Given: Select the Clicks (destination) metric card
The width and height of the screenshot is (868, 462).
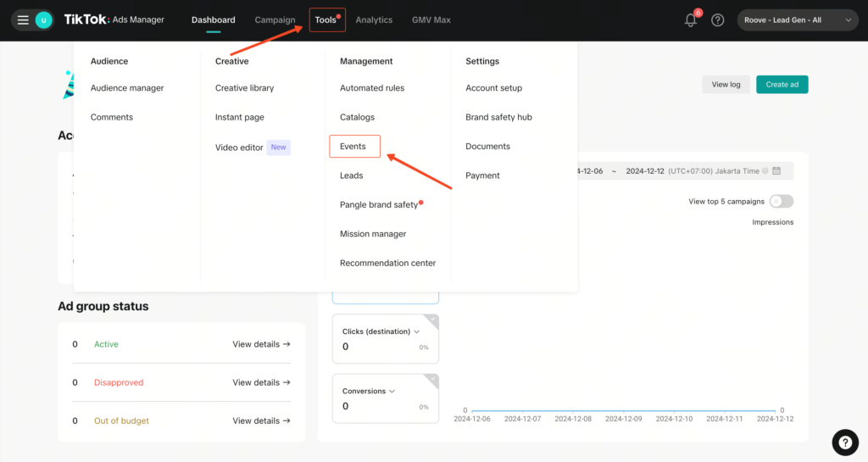Looking at the screenshot, I should pos(386,338).
